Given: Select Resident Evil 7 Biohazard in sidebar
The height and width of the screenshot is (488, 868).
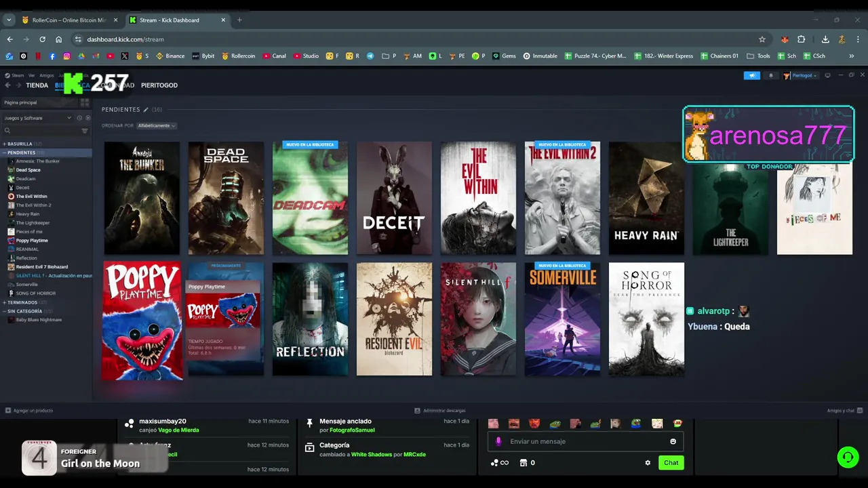Looking at the screenshot, I should point(41,267).
